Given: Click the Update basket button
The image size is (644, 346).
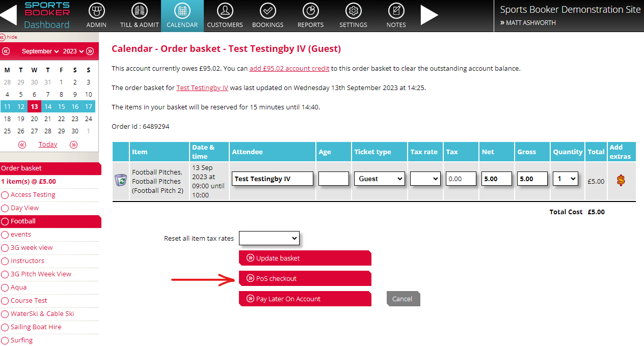Looking at the screenshot, I should [x=305, y=258].
